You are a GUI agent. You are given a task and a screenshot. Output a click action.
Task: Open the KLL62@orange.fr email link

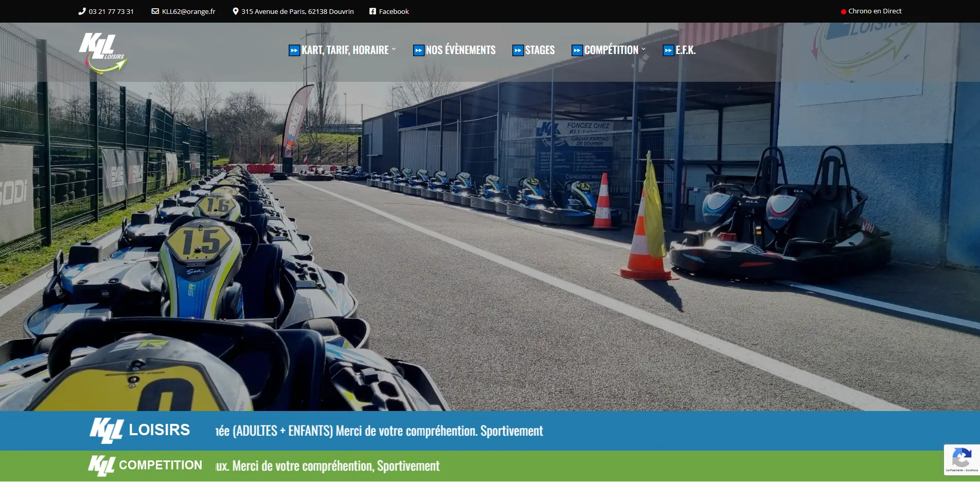click(x=188, y=11)
